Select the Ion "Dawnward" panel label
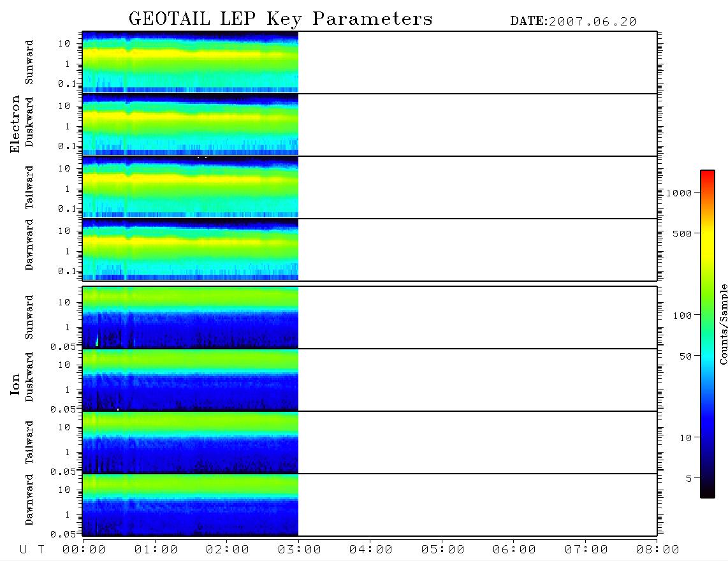 pos(29,500)
